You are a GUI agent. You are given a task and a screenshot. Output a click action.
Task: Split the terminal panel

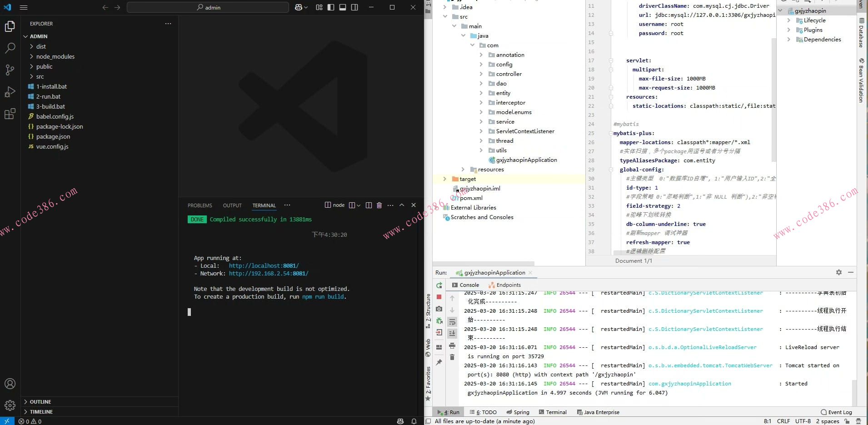pyautogui.click(x=369, y=205)
